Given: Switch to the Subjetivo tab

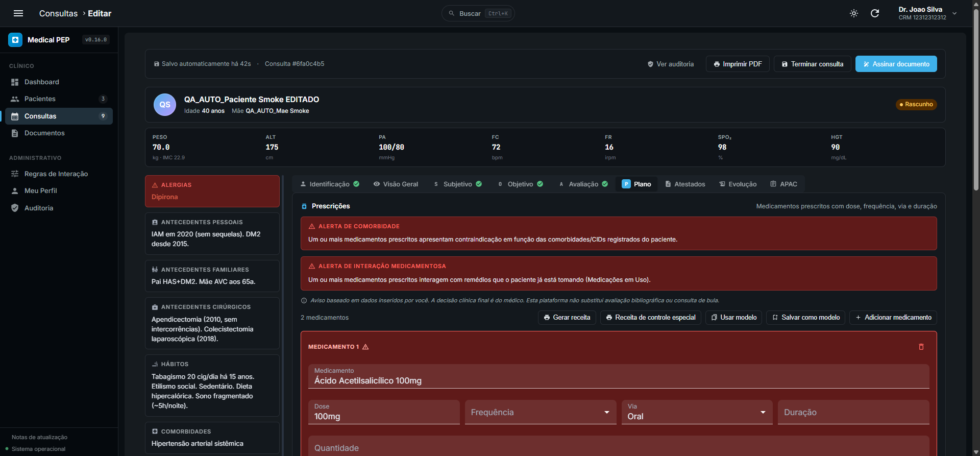Looking at the screenshot, I should coord(458,184).
